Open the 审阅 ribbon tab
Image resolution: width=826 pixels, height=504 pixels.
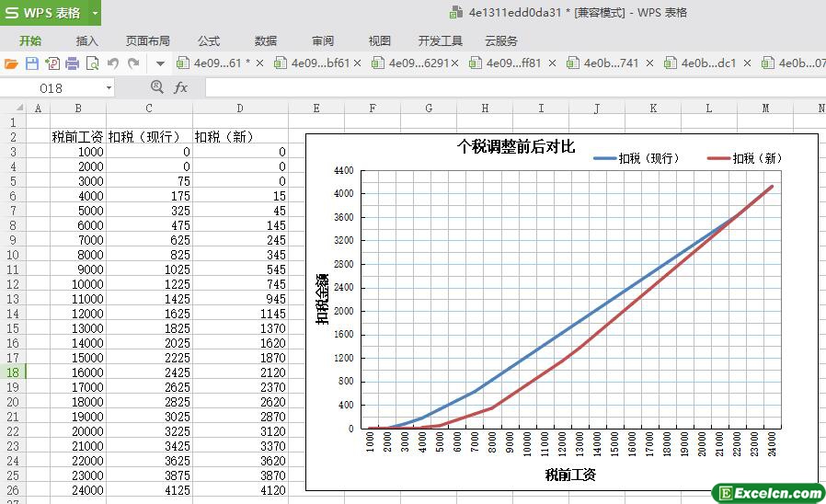click(x=322, y=40)
